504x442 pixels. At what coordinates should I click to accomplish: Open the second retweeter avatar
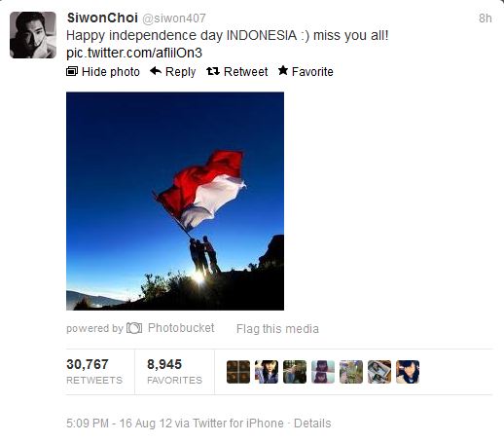click(267, 372)
